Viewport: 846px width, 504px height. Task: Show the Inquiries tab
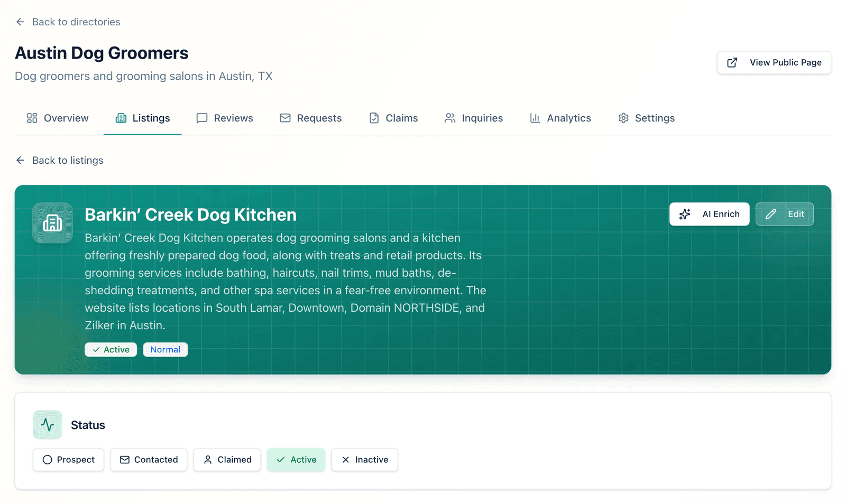click(x=474, y=118)
